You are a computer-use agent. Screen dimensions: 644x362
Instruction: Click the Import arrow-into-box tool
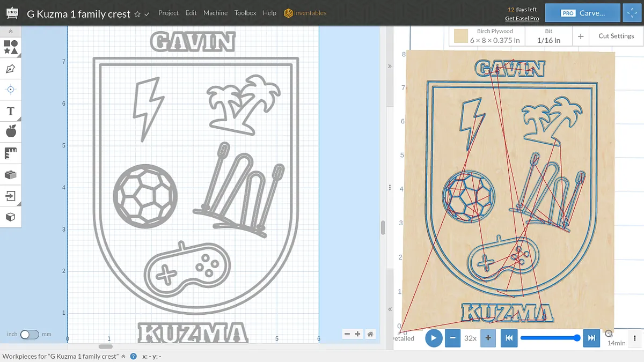pos(11,196)
